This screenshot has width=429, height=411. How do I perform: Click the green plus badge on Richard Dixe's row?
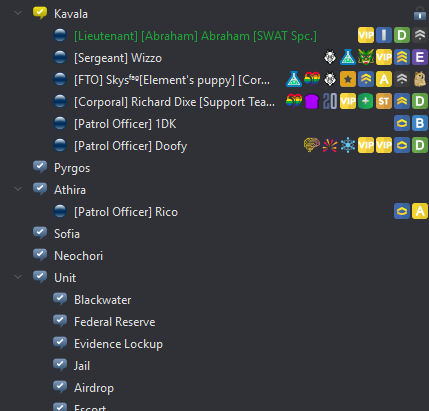pyautogui.click(x=366, y=101)
